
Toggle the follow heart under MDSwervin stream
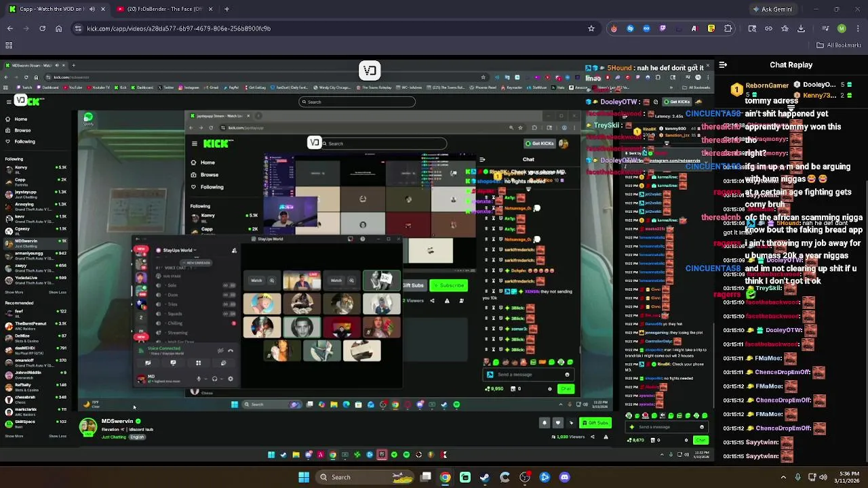(x=558, y=423)
